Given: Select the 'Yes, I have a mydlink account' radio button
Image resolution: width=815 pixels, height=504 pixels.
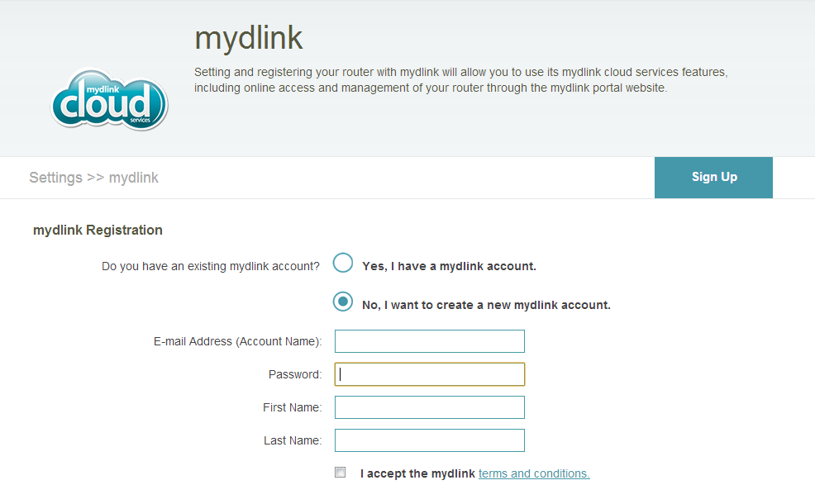Looking at the screenshot, I should coord(343,264).
